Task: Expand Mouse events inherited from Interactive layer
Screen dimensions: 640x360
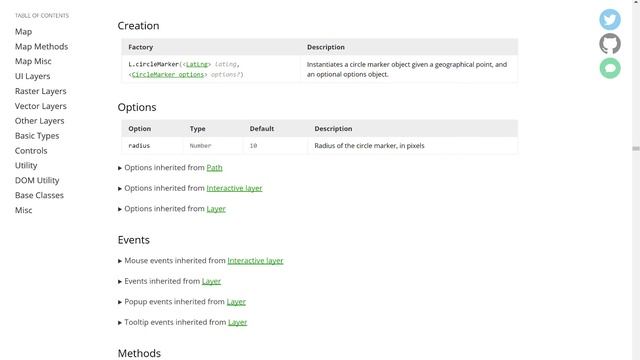Action: 200,260
